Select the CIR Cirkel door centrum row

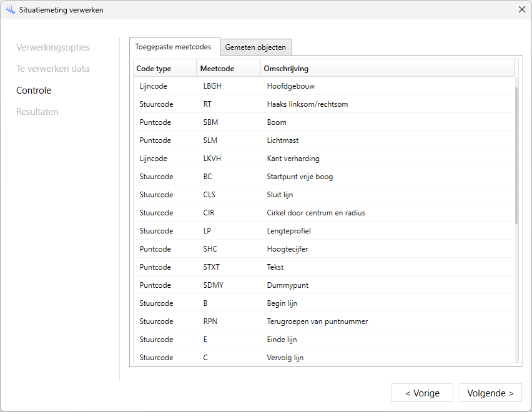[x=323, y=213]
